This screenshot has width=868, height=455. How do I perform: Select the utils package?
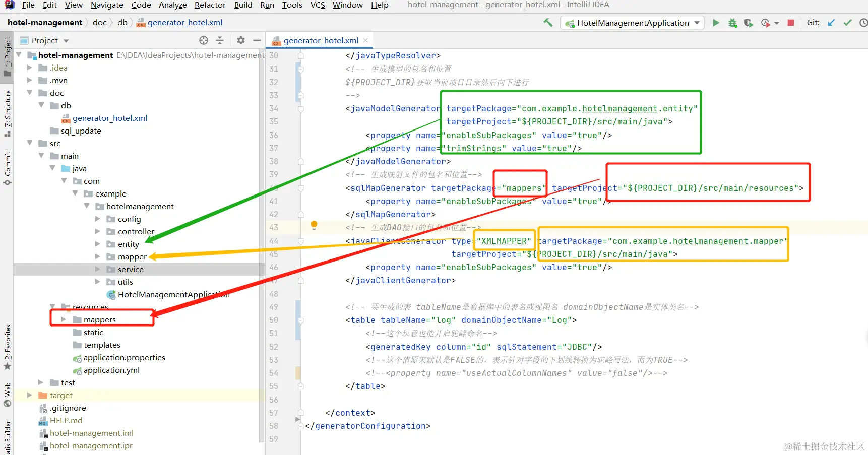125,282
